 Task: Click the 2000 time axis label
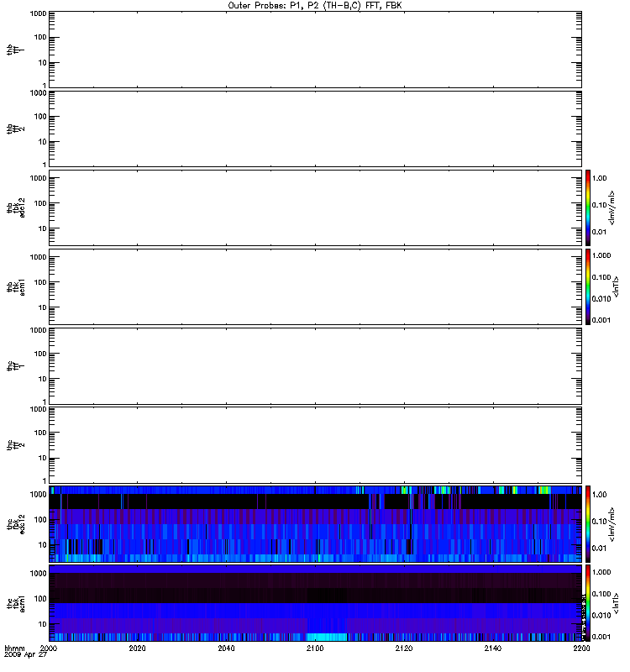click(x=49, y=648)
